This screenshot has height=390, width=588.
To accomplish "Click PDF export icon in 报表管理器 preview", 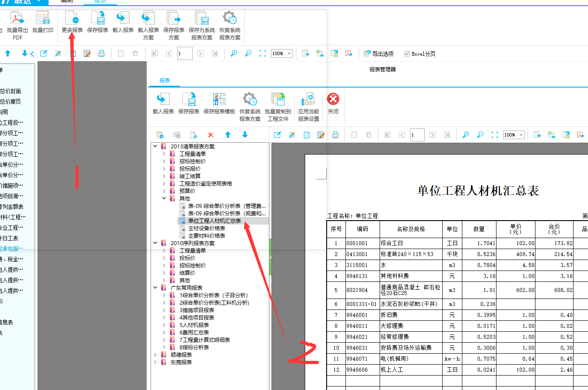I will (x=581, y=135).
